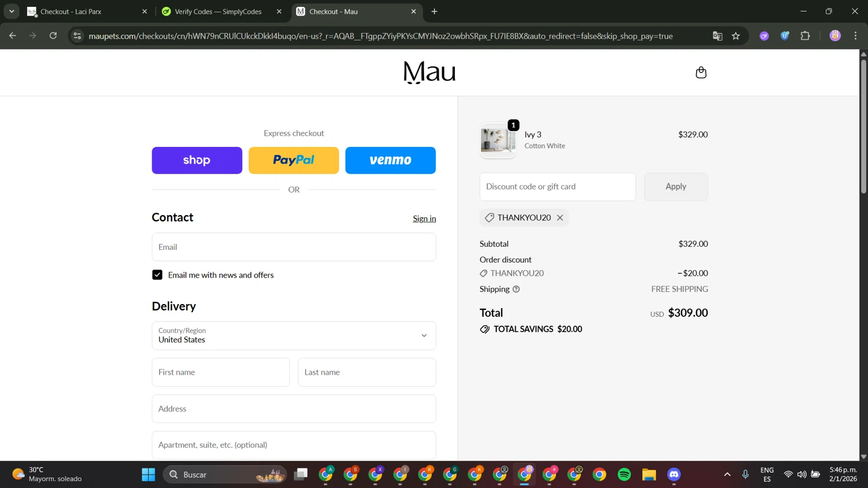Open the tab search dropdown arrow

coord(12,12)
